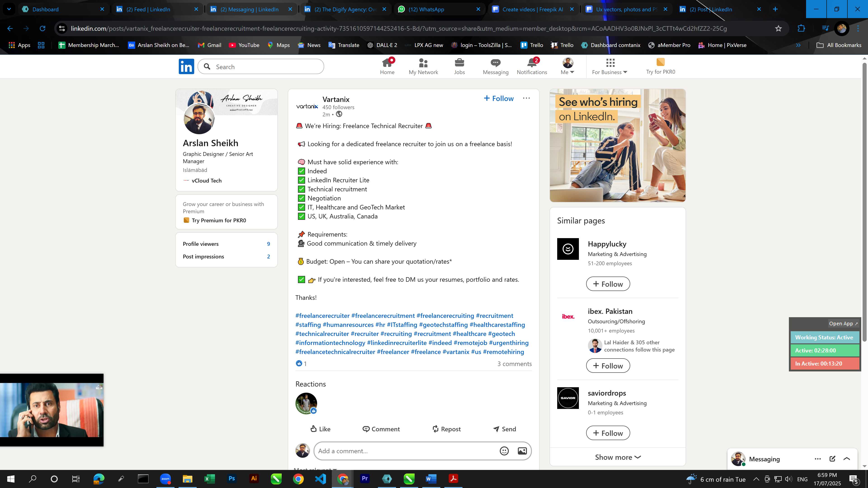The width and height of the screenshot is (868, 488).
Task: Click Open App on the tracker widget
Action: pos(843,323)
